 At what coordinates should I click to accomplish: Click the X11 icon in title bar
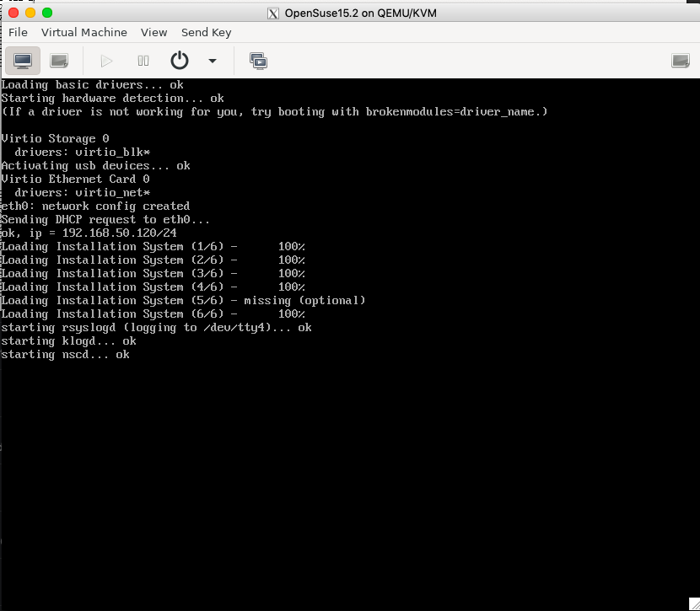tap(273, 13)
